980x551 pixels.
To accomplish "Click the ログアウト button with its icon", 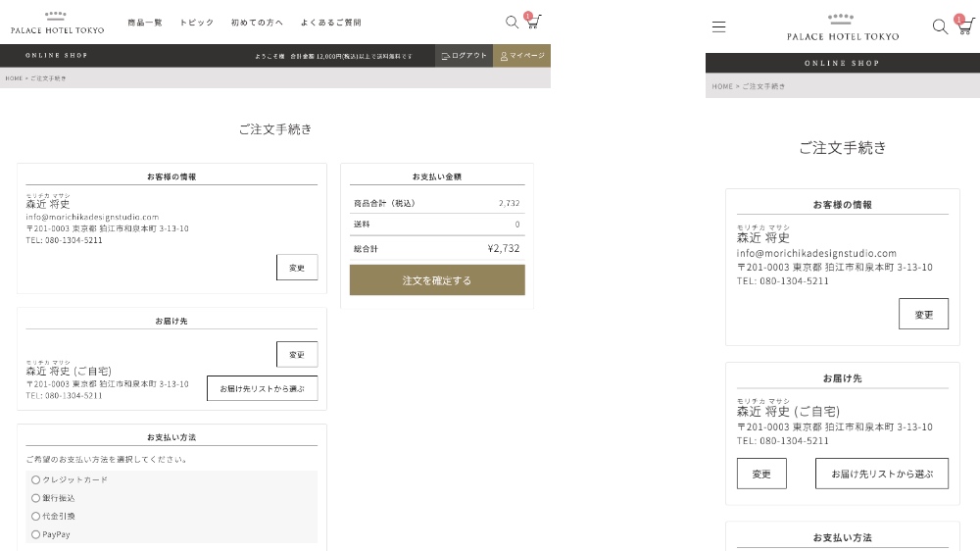I will coord(465,56).
